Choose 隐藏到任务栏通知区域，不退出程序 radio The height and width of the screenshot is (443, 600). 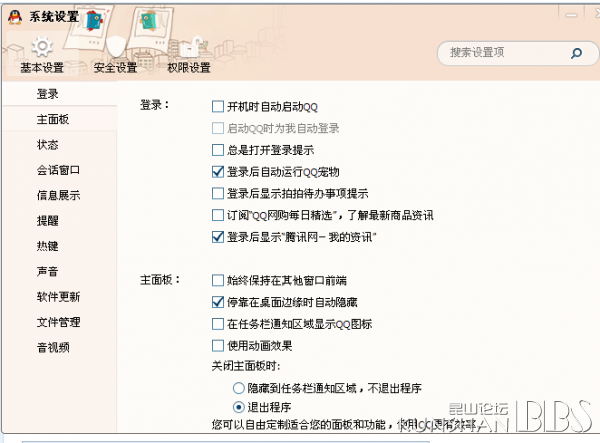(x=239, y=388)
